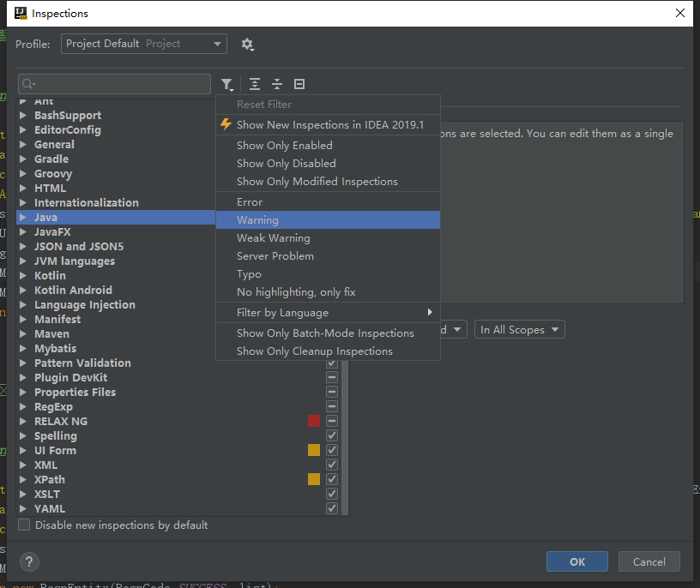Click the search magnifier icon
The width and height of the screenshot is (700, 588).
pos(29,84)
